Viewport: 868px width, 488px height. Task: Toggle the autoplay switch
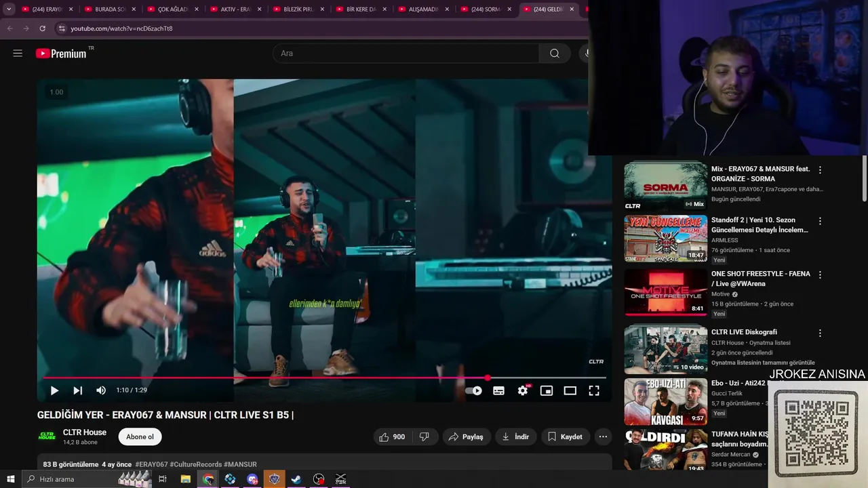pos(473,390)
